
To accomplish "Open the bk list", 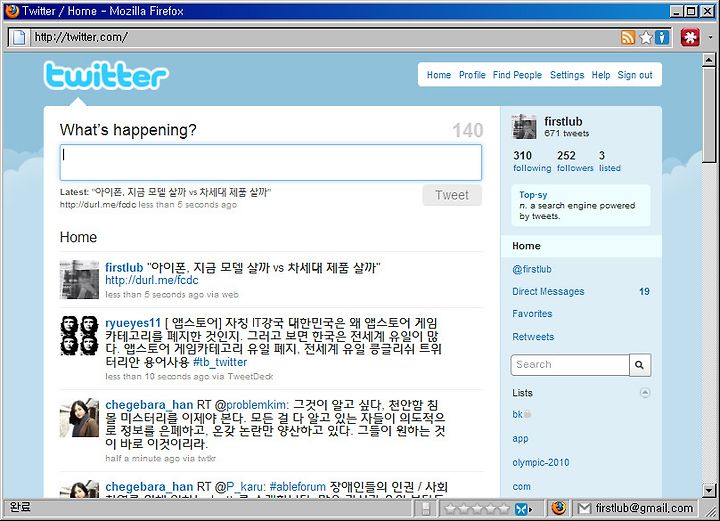I will click(x=518, y=415).
